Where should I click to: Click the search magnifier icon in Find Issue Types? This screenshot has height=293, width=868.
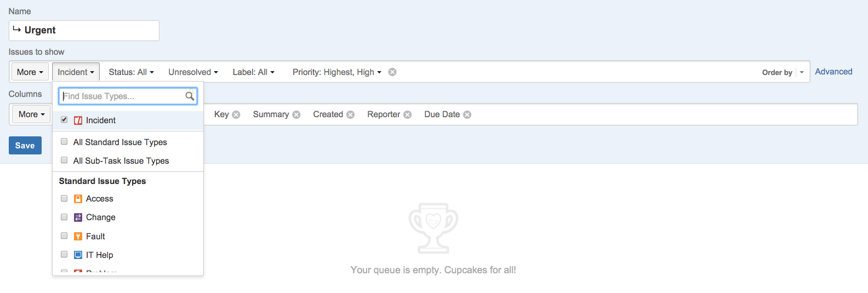(x=190, y=96)
